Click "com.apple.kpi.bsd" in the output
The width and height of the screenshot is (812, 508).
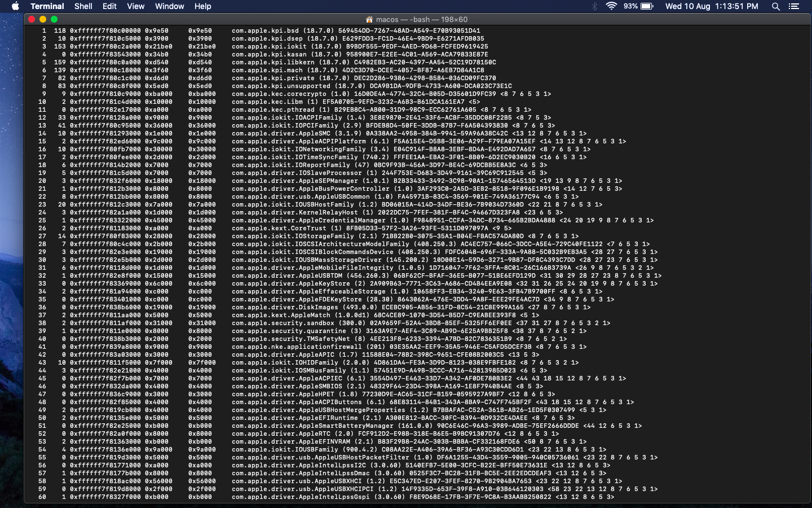[x=265, y=31]
